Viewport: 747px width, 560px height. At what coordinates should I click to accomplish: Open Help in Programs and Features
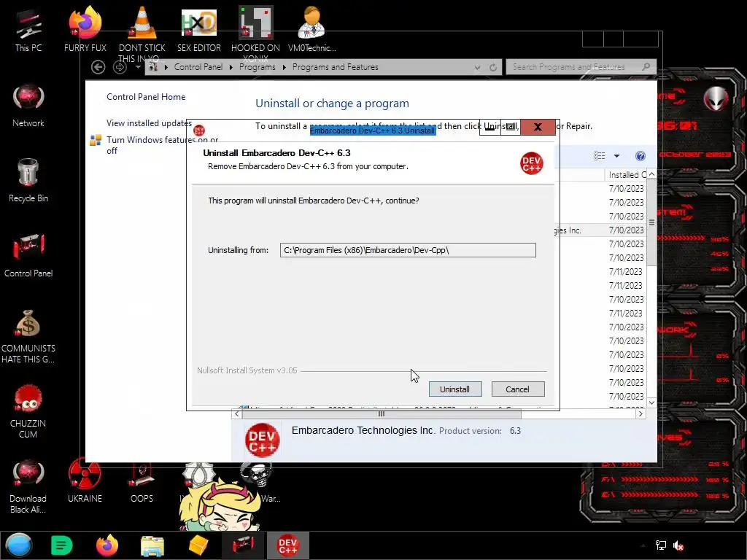(x=640, y=156)
